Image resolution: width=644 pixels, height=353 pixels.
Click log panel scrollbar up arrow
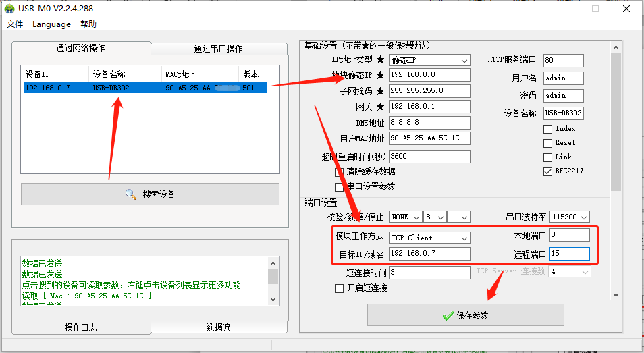tap(273, 263)
